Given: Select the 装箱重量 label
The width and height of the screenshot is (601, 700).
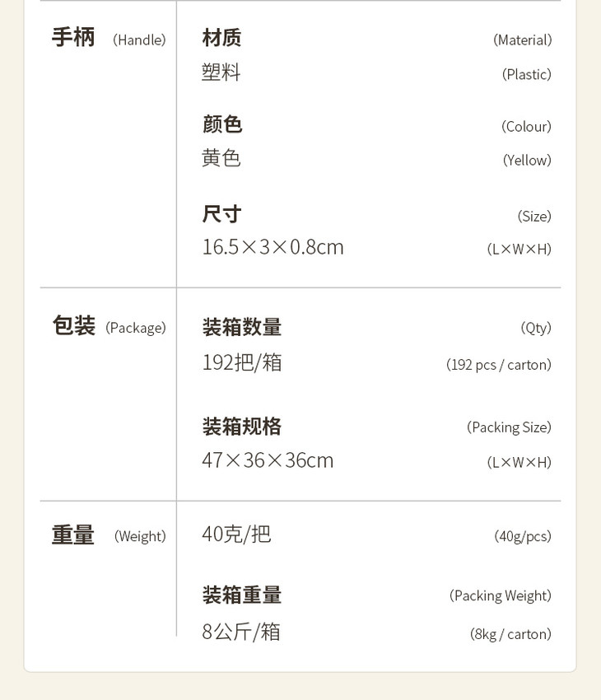Looking at the screenshot, I should [242, 595].
